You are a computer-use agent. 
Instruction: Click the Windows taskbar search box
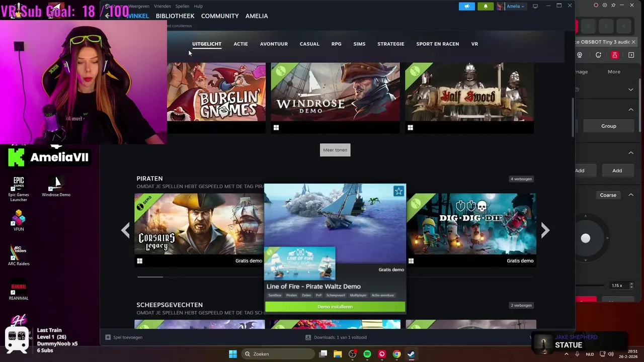click(277, 354)
